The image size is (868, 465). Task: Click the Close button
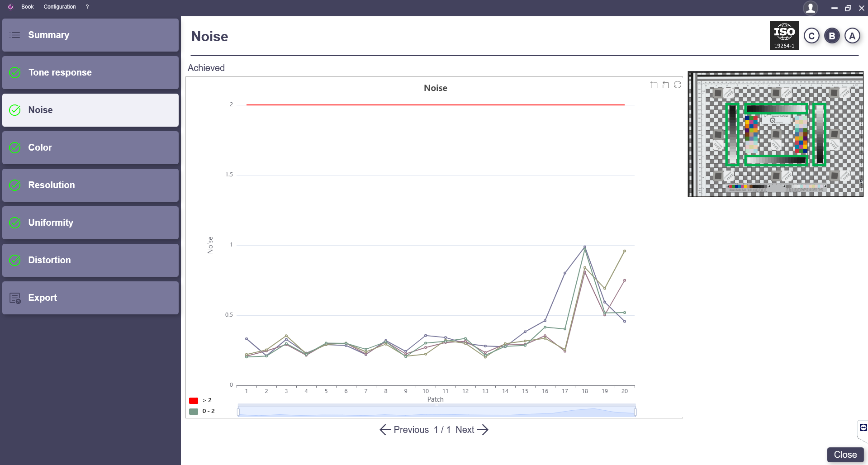(845, 455)
